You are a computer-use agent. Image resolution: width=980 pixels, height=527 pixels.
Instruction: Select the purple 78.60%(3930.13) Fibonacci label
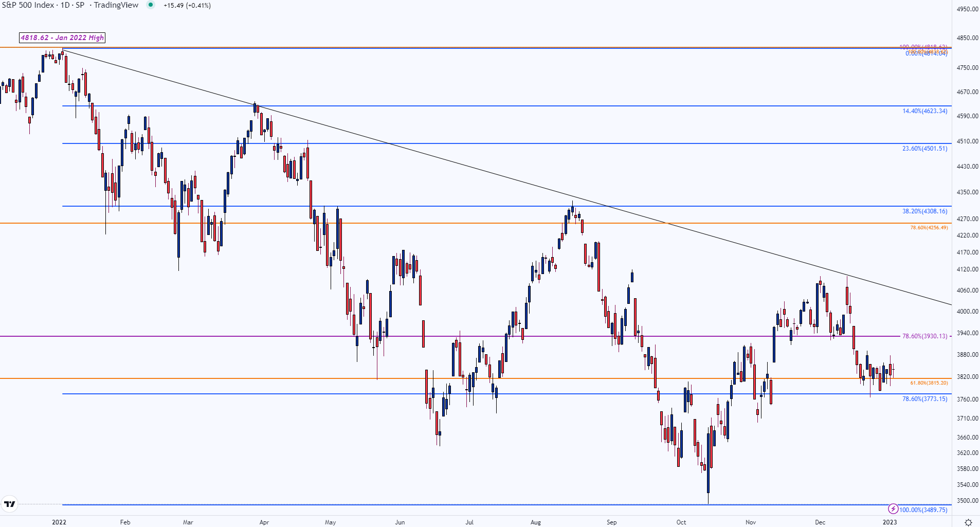925,336
